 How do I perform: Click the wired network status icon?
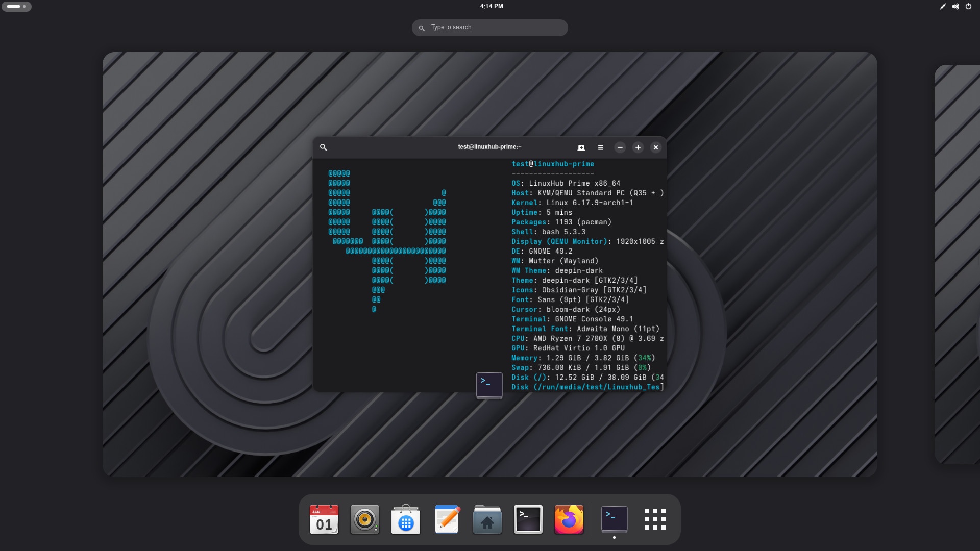943,7
